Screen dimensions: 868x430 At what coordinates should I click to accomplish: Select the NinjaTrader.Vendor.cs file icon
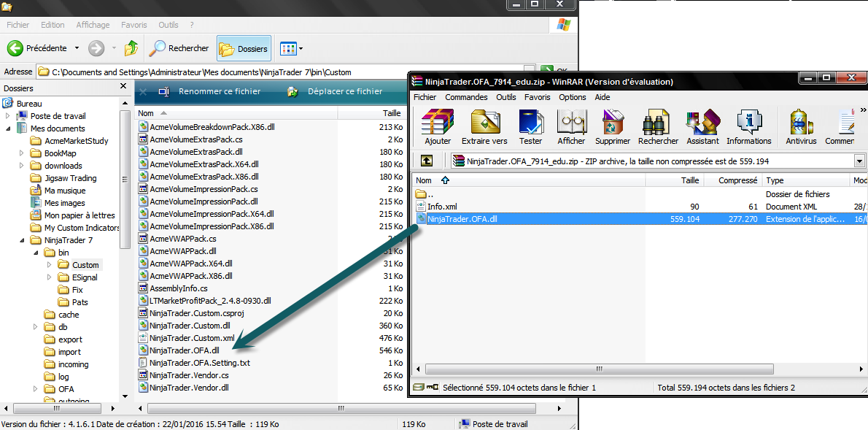coord(144,375)
